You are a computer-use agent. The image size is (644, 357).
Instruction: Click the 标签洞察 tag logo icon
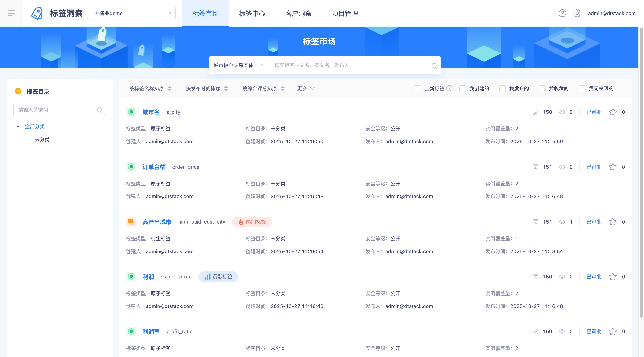tap(37, 13)
